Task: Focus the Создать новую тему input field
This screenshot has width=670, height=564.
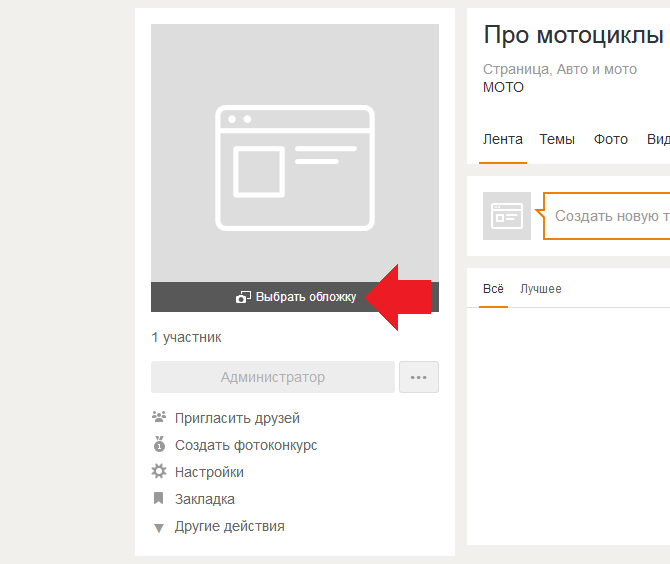Action: pyautogui.click(x=610, y=216)
